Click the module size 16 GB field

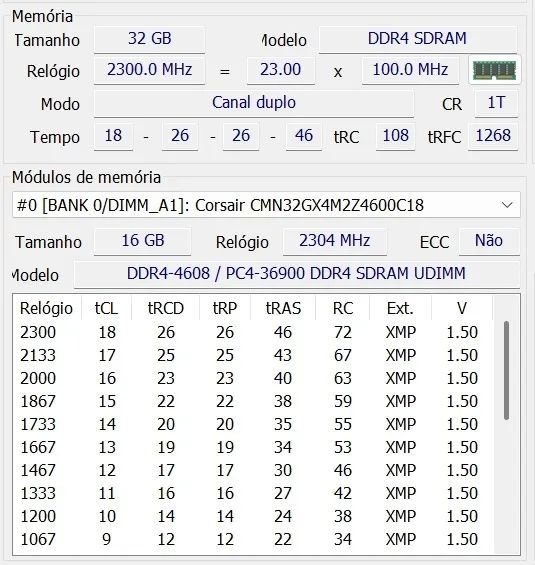pyautogui.click(x=143, y=241)
